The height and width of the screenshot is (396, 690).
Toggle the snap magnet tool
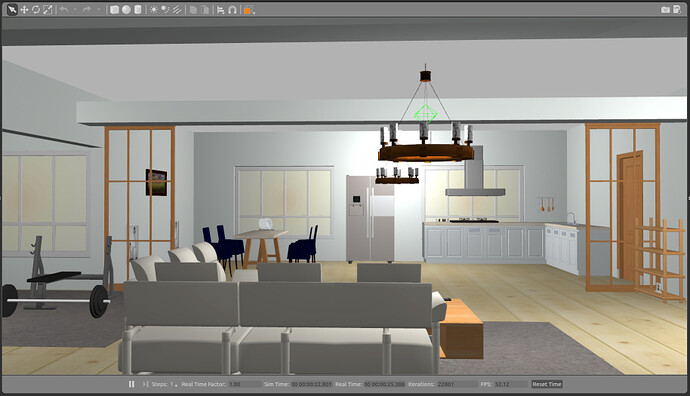coord(233,10)
